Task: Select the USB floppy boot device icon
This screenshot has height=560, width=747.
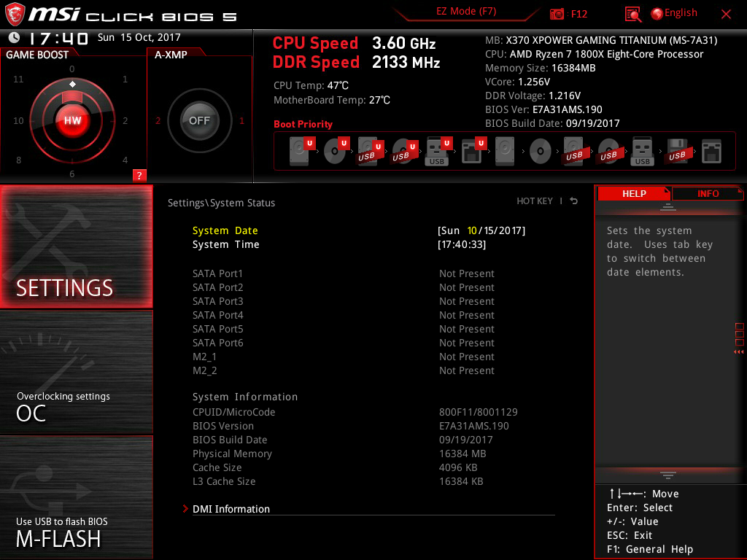Action: coord(677,152)
